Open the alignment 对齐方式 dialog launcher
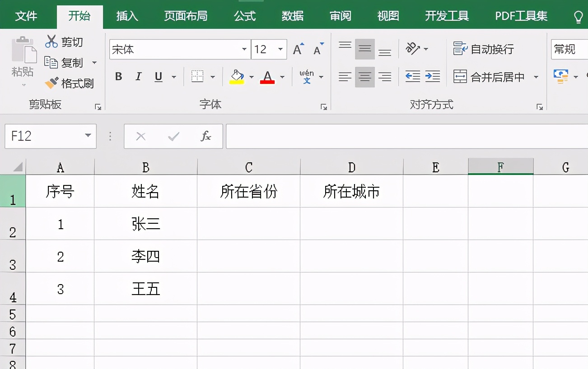 click(539, 107)
